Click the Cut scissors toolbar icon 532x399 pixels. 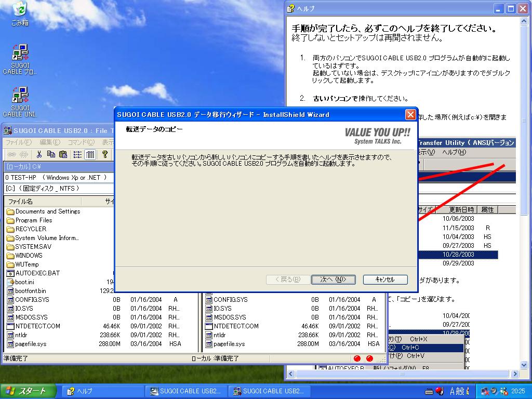tap(39, 155)
